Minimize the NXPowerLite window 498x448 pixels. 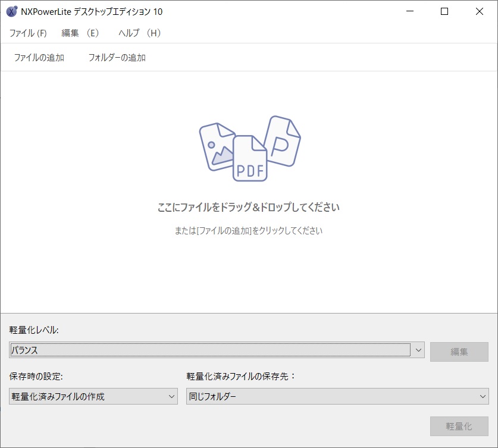click(x=410, y=11)
